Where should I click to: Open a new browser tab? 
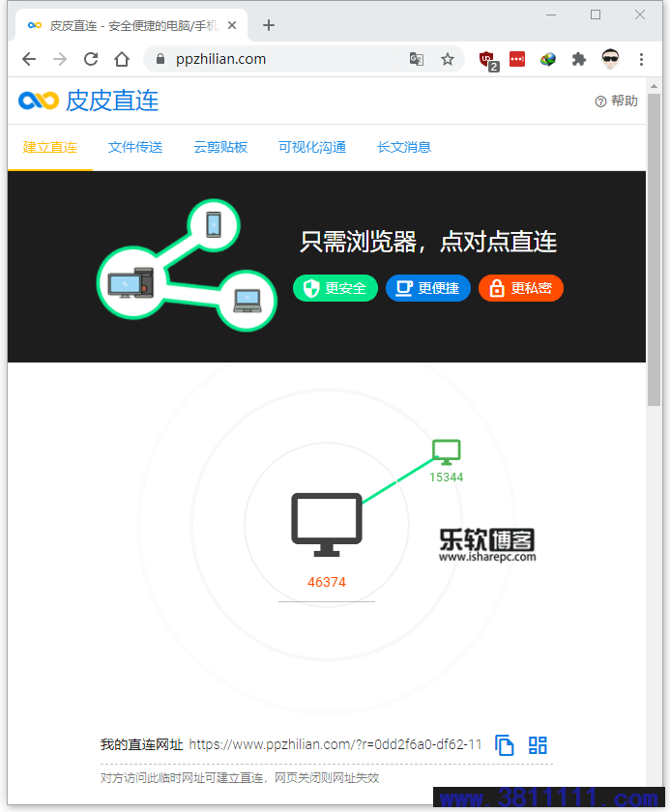click(x=268, y=25)
